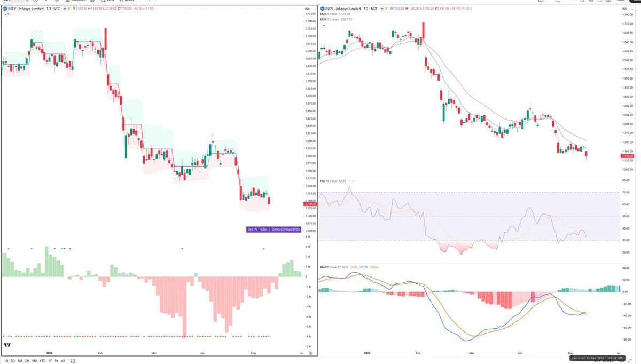Click the Feb label on left chart time axis

[x=100, y=353]
